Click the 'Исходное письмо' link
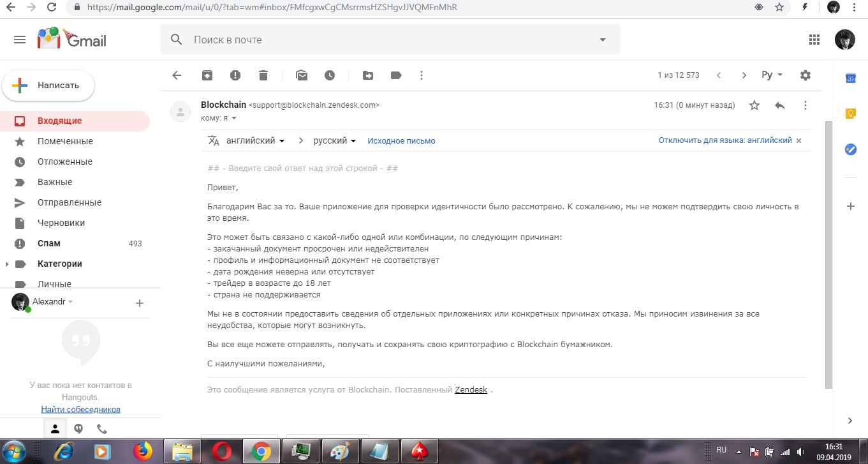This screenshot has width=868, height=464. click(x=402, y=140)
